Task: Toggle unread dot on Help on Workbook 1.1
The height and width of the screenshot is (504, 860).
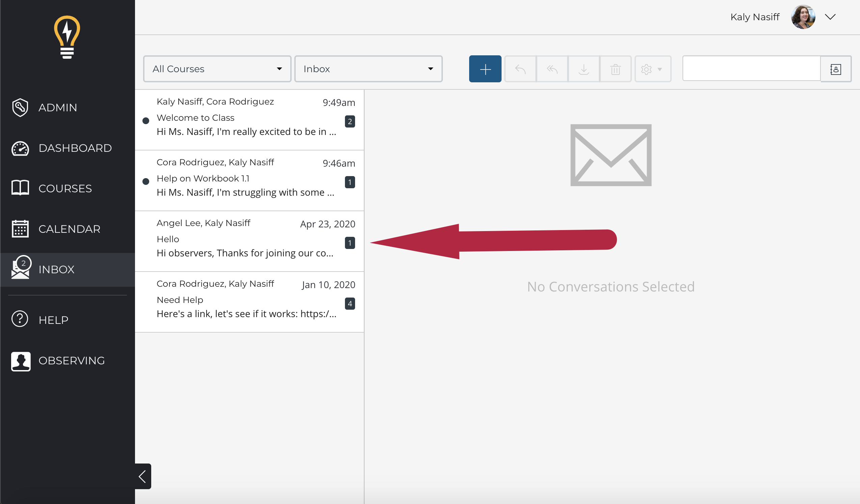Action: (146, 181)
